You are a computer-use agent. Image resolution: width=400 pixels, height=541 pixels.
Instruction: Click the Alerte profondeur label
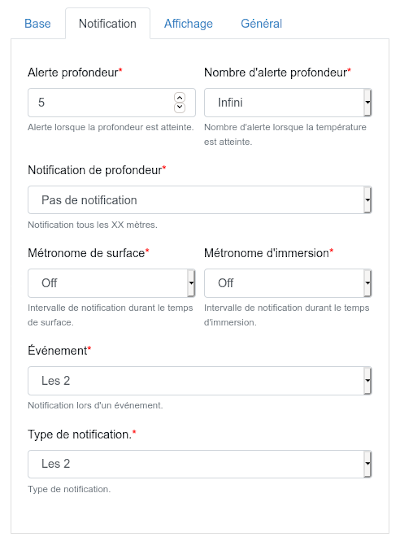73,72
